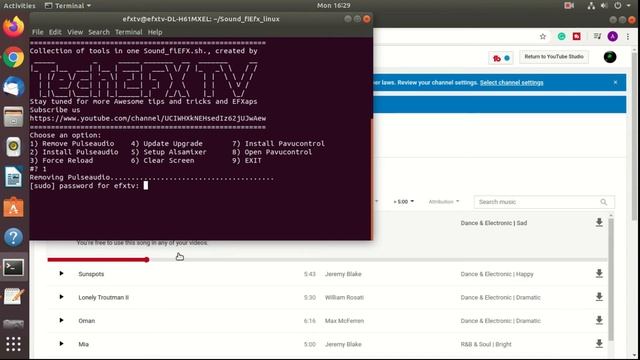The width and height of the screenshot is (640, 360).
Task: Download the Dance & Electronic Sad track
Action: point(599,222)
